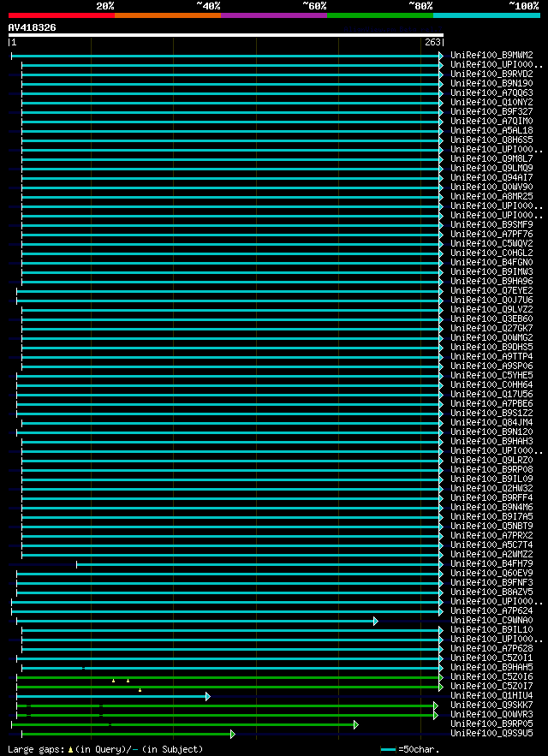The width and height of the screenshot is (548, 756).
Task: Click the cyan alignment bar for UniRef100_C9WNA0
Action: [x=195, y=621]
